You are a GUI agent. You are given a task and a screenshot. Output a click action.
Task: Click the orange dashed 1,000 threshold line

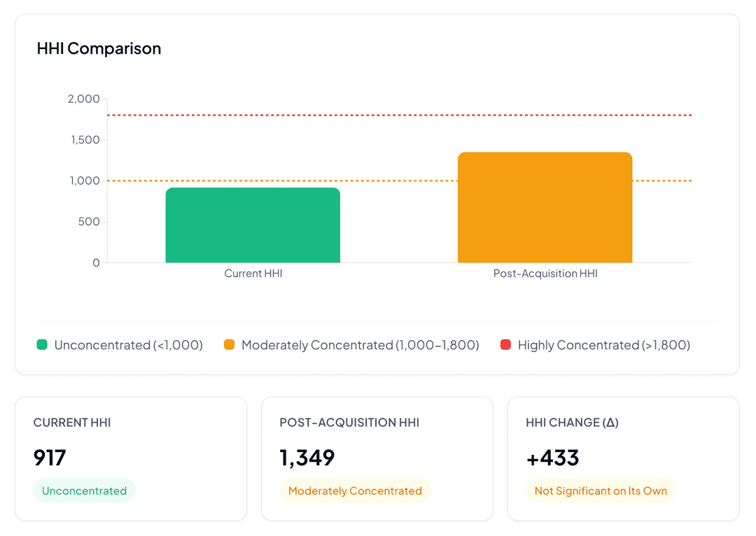(399, 180)
